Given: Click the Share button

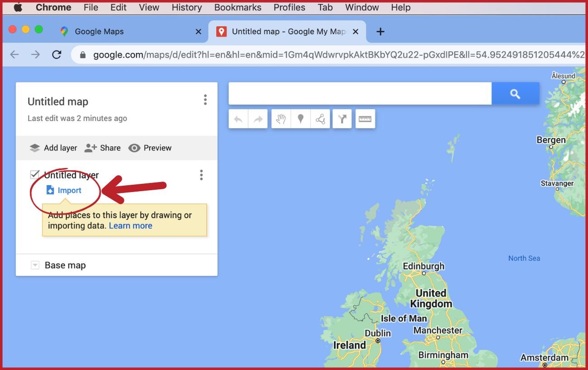Looking at the screenshot, I should point(103,148).
